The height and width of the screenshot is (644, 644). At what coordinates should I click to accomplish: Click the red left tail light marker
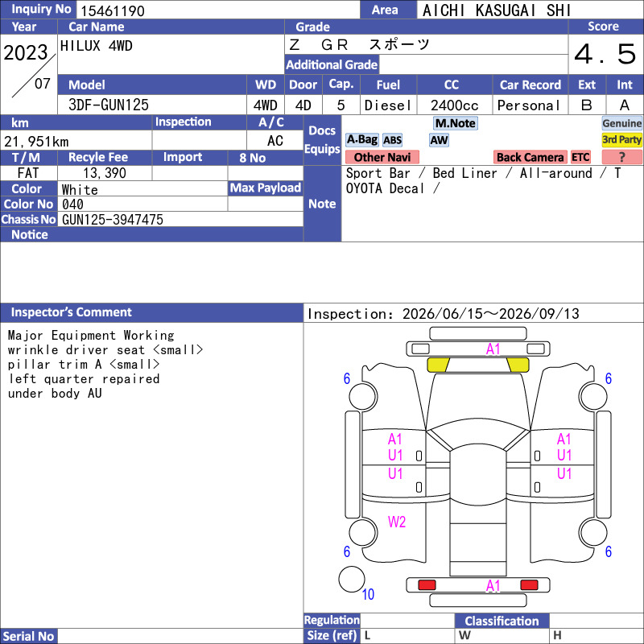click(427, 585)
